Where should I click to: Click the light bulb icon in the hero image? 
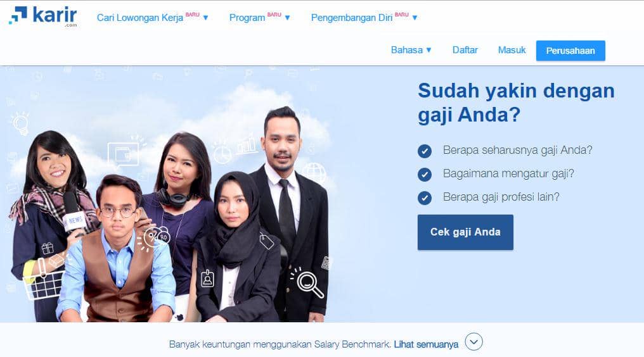pos(20,123)
